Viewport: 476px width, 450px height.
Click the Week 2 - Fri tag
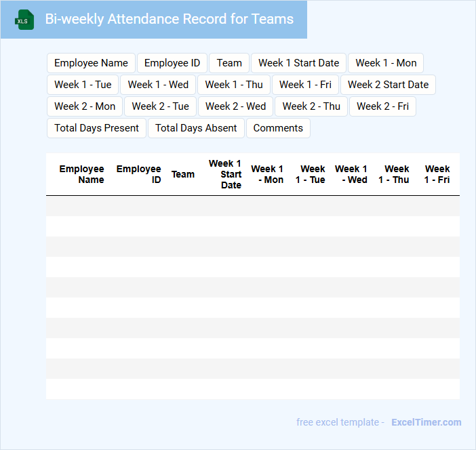(x=382, y=106)
